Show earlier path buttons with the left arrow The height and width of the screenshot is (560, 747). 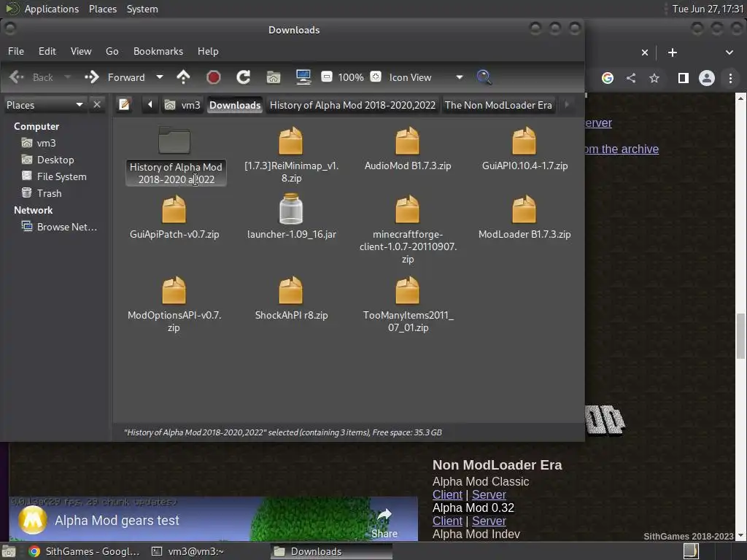coord(150,105)
